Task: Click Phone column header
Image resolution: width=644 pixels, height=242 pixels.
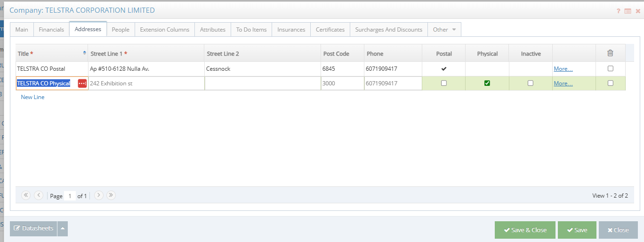Action: click(x=393, y=53)
